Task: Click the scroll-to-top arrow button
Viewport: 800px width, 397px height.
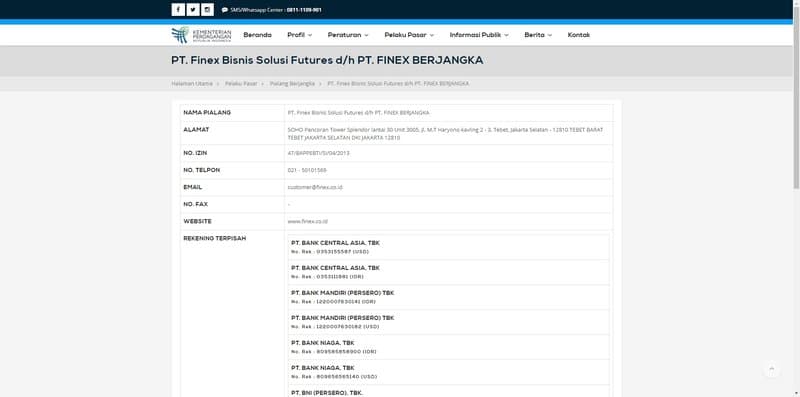Action: pos(771,369)
